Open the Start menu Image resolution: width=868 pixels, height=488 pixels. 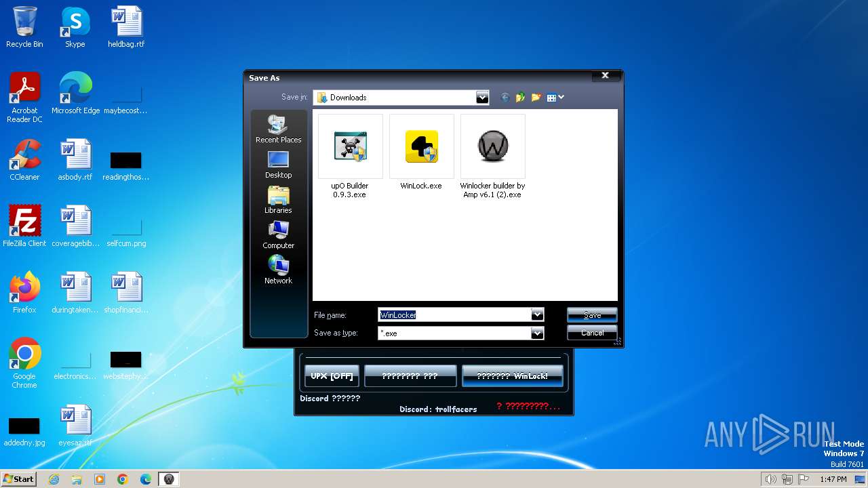click(19, 479)
